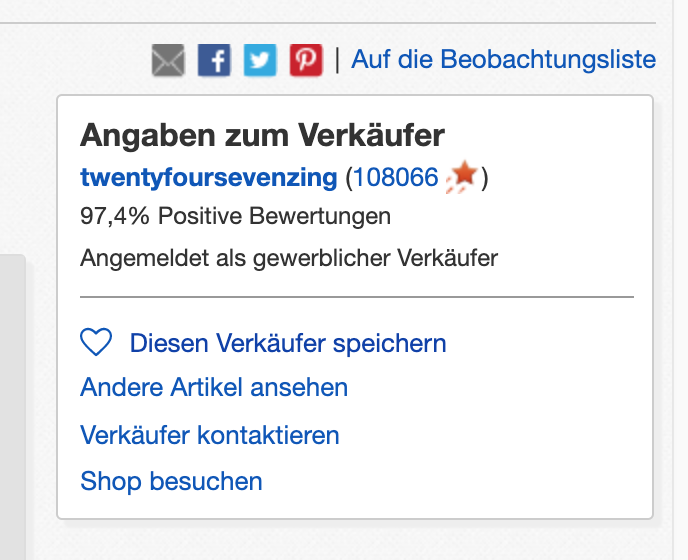Click the vertical separator bar before Beobachtungsliste
The height and width of the screenshot is (560, 688).
337,60
